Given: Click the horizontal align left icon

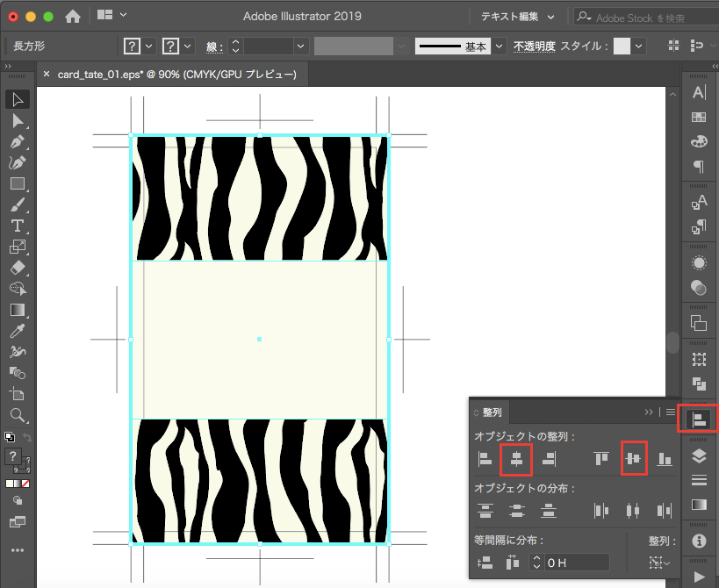Looking at the screenshot, I should click(x=485, y=458).
